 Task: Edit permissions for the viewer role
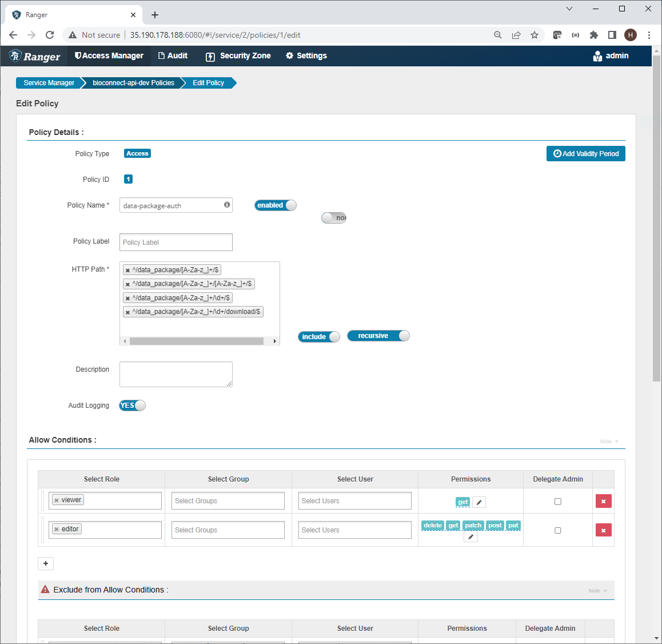(x=479, y=502)
